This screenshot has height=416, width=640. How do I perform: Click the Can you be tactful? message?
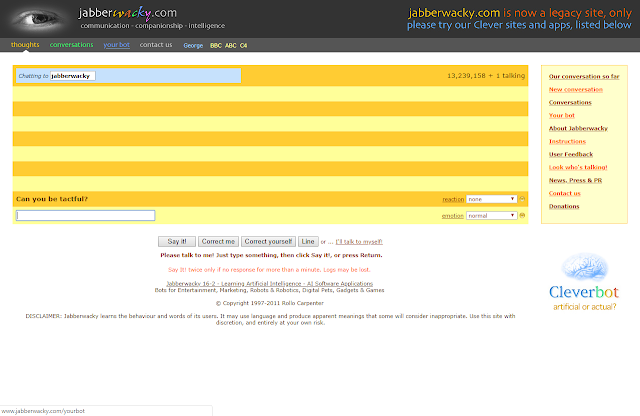point(52,199)
